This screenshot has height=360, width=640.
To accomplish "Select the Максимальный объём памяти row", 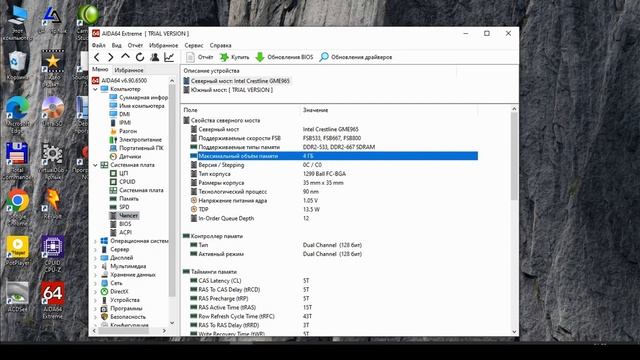I will coord(333,156).
